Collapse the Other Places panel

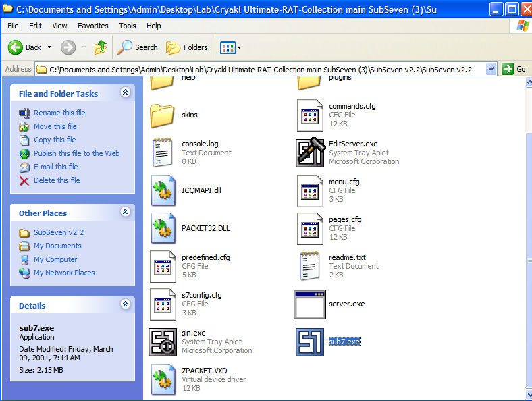(125, 213)
